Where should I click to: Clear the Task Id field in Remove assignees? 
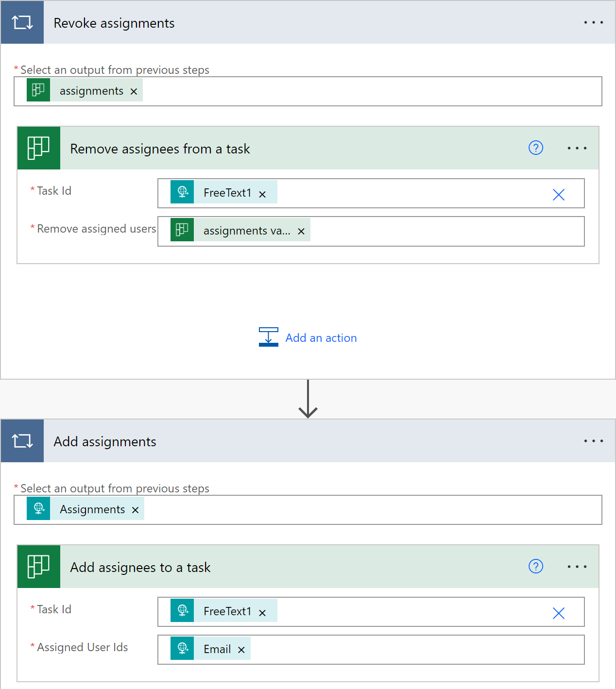click(558, 194)
